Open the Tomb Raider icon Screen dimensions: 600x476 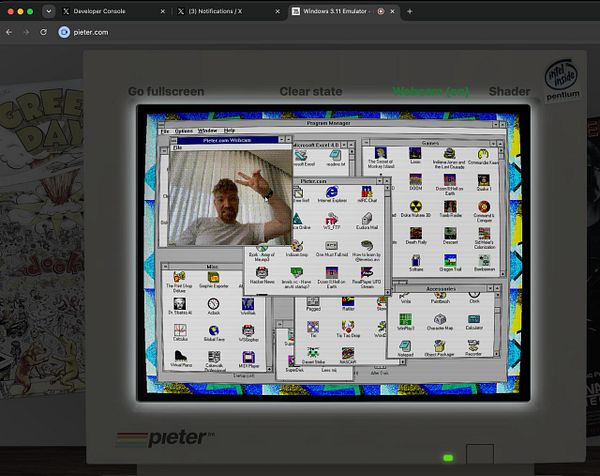click(450, 209)
